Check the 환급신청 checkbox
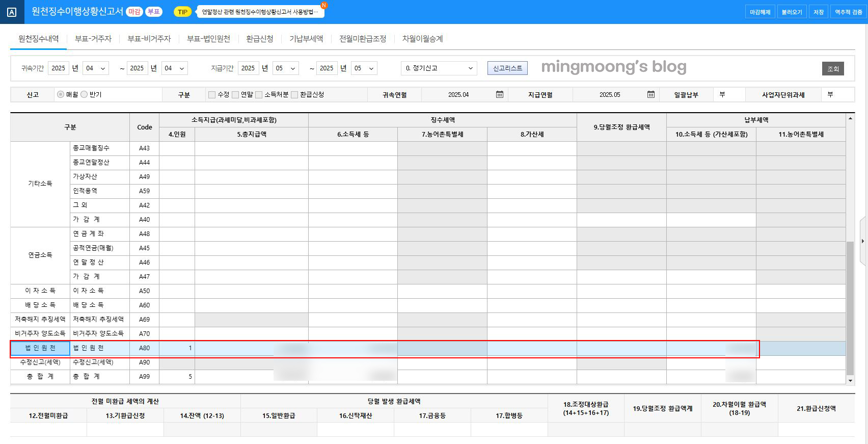Viewport: 868px width, 444px height. coord(294,95)
